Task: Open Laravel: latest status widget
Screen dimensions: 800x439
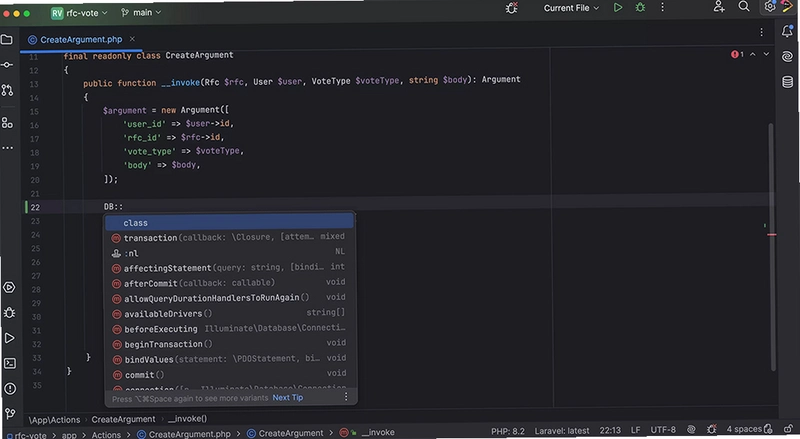Action: pyautogui.click(x=562, y=431)
